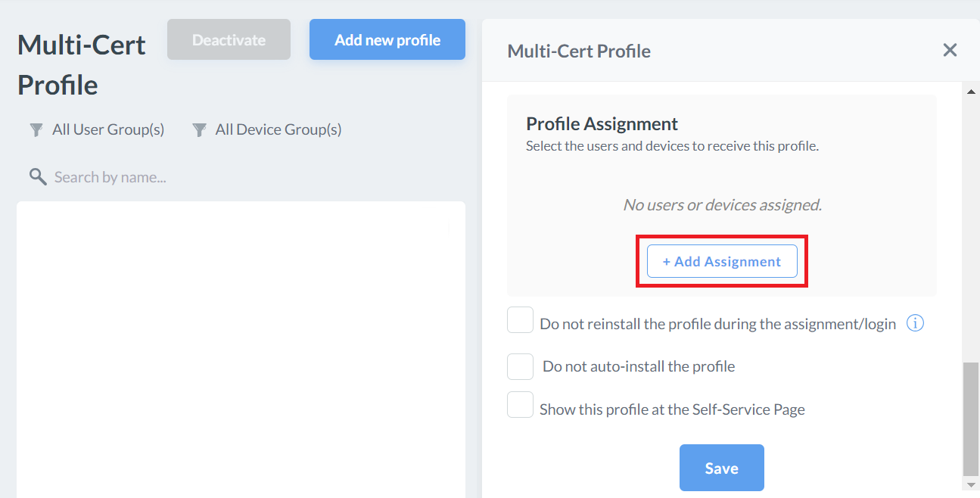This screenshot has width=980, height=498.
Task: Click the Add new profile button
Action: click(387, 39)
